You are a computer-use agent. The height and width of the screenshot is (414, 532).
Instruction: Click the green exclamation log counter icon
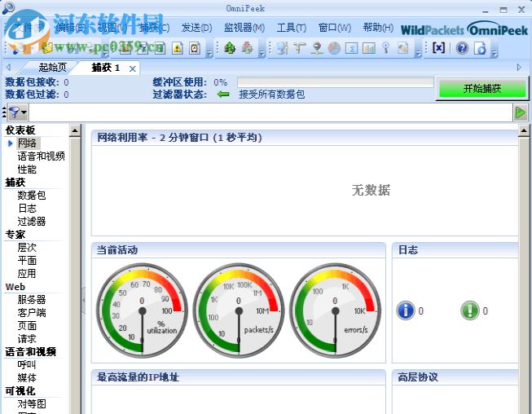tap(469, 310)
